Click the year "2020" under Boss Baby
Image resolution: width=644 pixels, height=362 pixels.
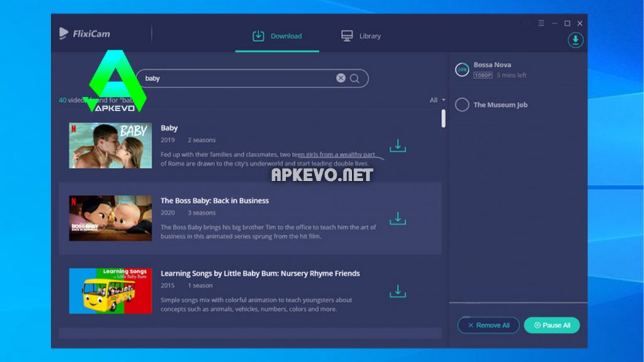point(167,212)
